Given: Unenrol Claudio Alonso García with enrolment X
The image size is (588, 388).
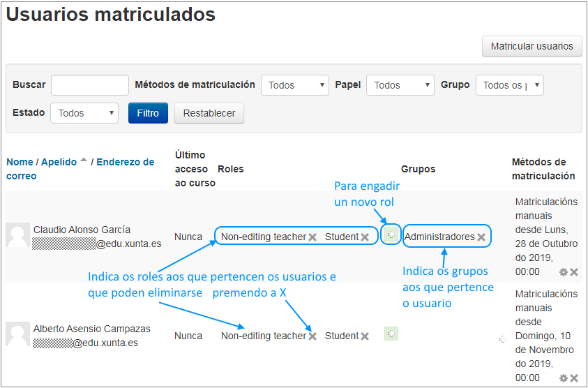Looking at the screenshot, I should pos(574,272).
